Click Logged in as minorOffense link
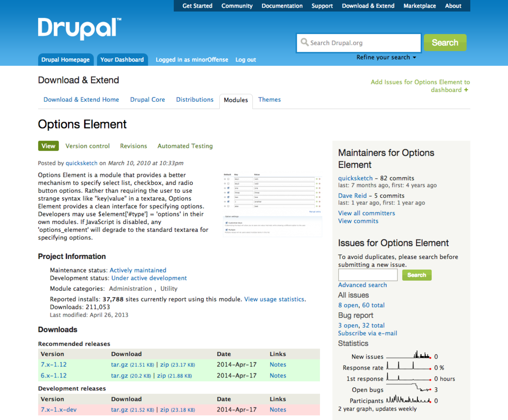This screenshot has height=420, width=508. [x=192, y=60]
